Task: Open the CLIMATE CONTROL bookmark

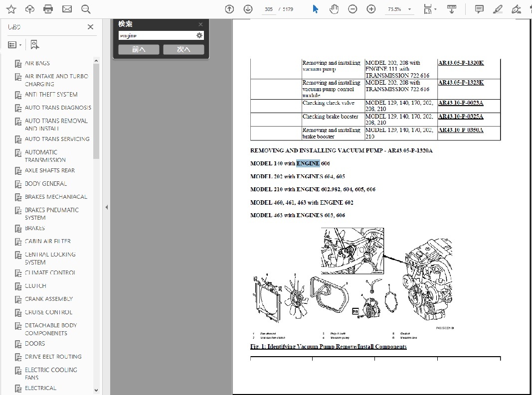Action: [50, 273]
